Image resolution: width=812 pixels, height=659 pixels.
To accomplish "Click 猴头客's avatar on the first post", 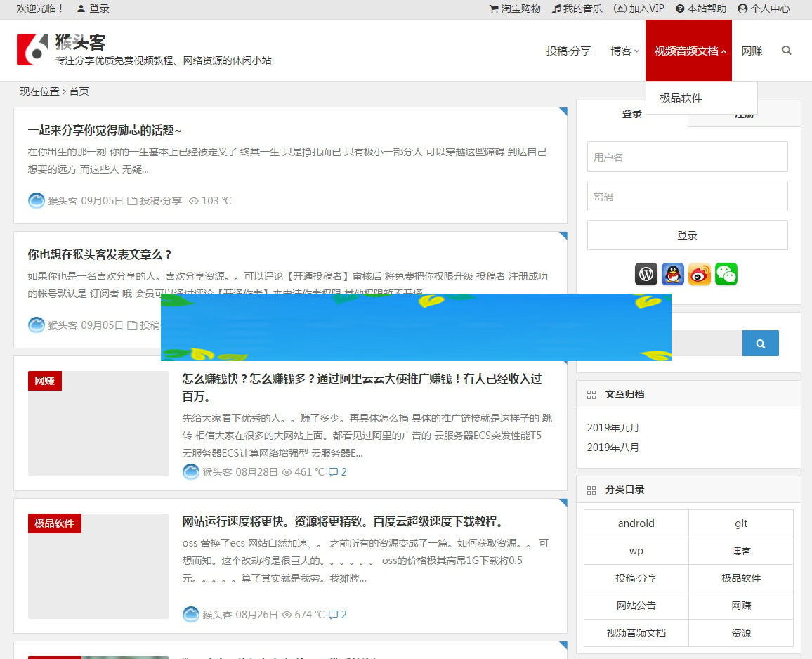I will (x=37, y=201).
